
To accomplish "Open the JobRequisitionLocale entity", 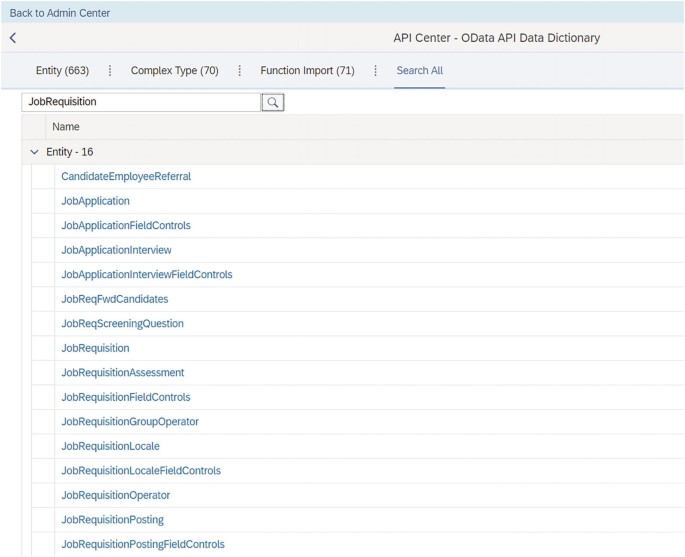I will pyautogui.click(x=110, y=446).
